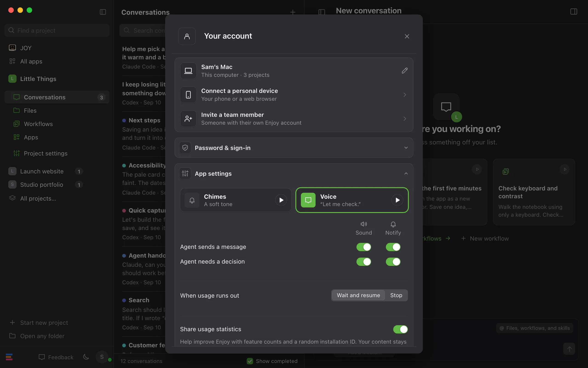The image size is (588, 368).
Task: Click Files, workflows, and skills chip
Action: pos(534,328)
